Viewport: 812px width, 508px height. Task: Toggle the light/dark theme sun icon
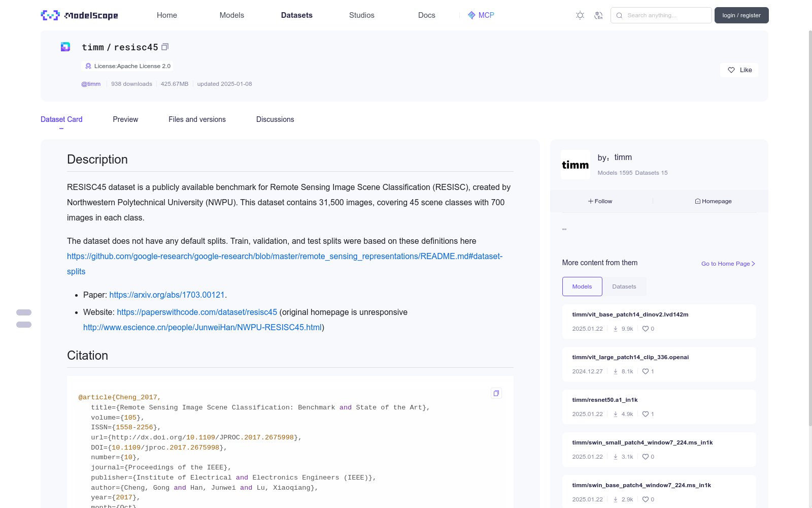[580, 15]
